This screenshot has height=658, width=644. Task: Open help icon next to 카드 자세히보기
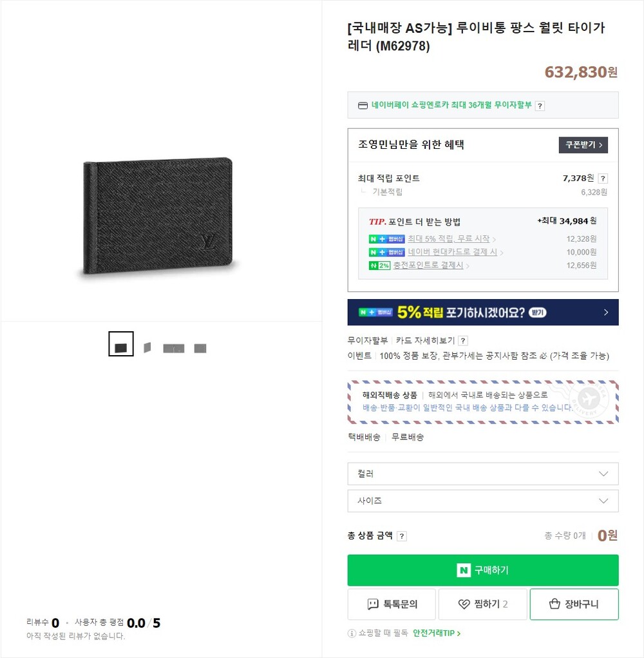463,341
